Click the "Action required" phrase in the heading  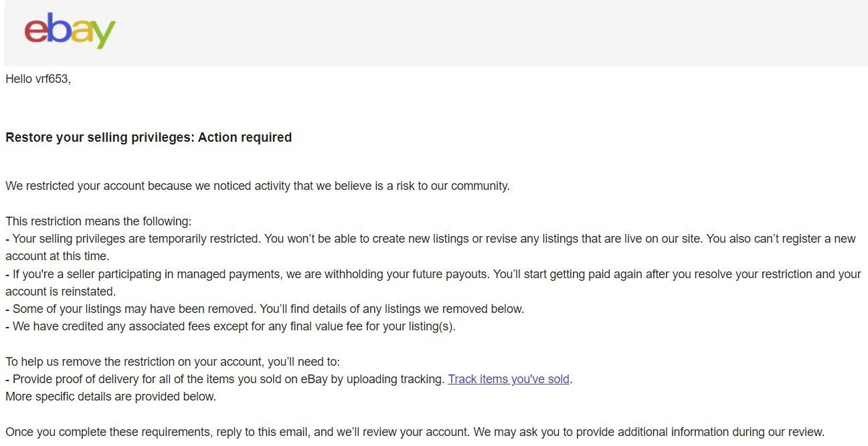point(245,138)
